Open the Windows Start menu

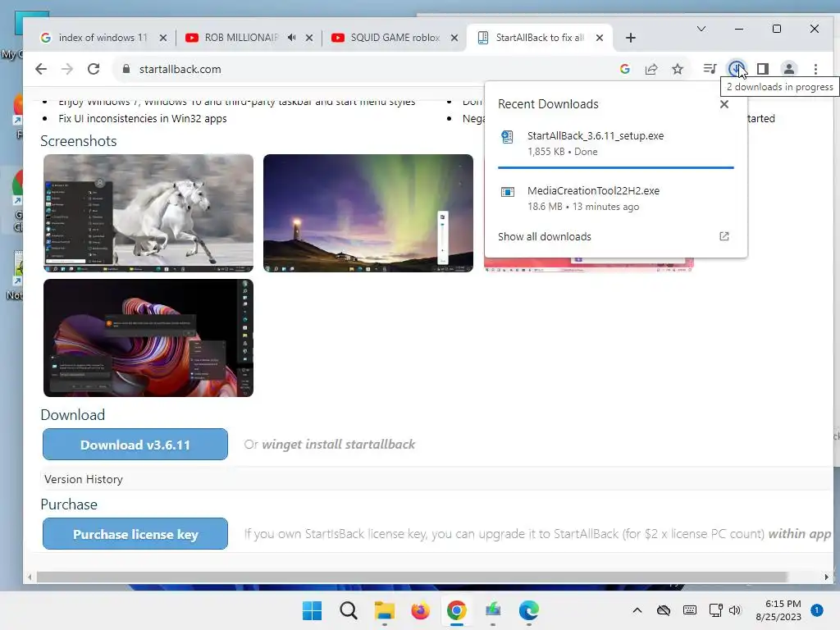pos(312,610)
